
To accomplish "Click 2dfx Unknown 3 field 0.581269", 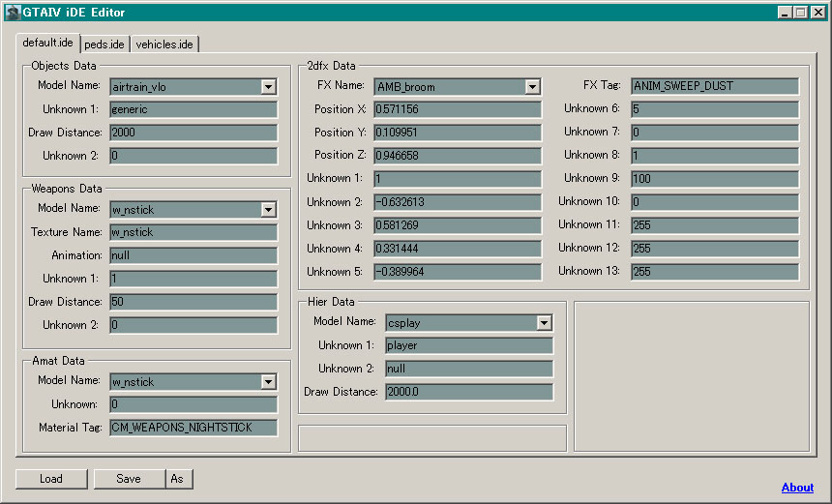I will pos(458,225).
